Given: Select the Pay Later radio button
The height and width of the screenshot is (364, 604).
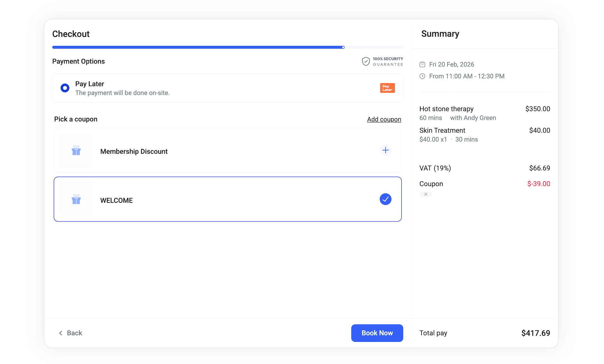Looking at the screenshot, I should (x=65, y=88).
